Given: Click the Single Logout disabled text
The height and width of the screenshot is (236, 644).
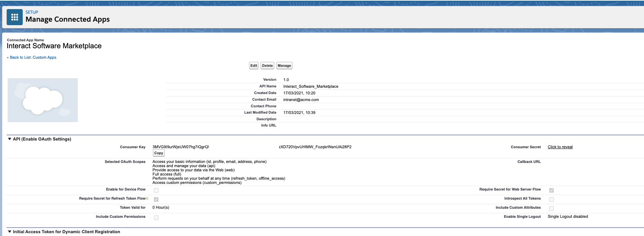Looking at the screenshot, I should pyautogui.click(x=568, y=216).
